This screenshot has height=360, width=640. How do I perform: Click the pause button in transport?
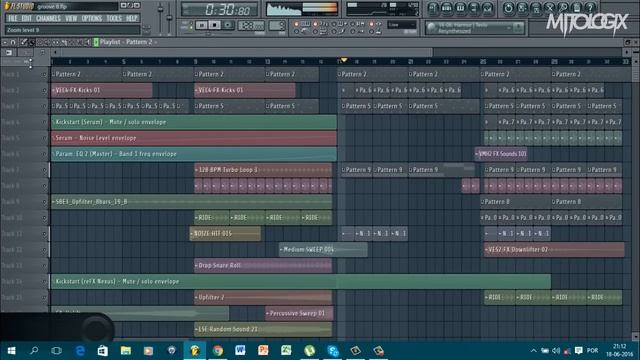coord(202,25)
